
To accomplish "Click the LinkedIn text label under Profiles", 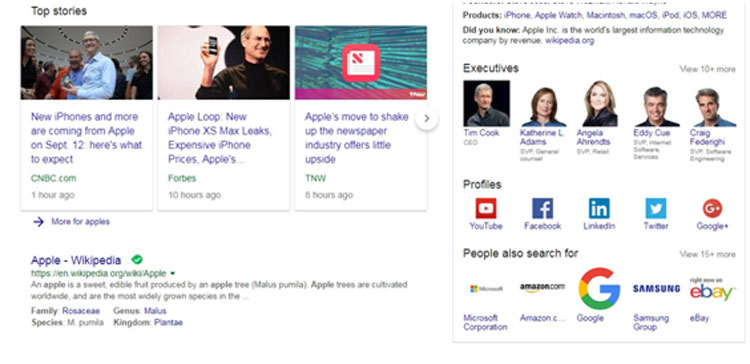I will click(599, 226).
